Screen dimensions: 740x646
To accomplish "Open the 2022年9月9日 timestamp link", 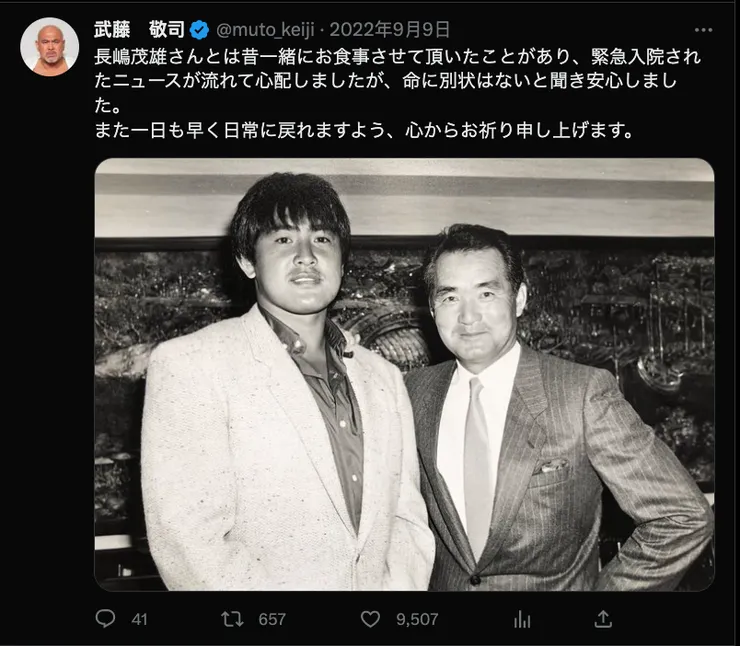I will coord(389,30).
